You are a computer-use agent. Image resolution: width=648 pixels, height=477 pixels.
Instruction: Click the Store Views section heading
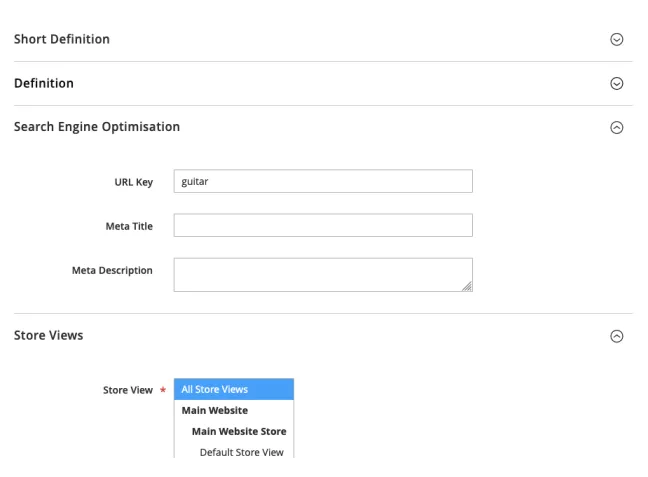click(48, 335)
